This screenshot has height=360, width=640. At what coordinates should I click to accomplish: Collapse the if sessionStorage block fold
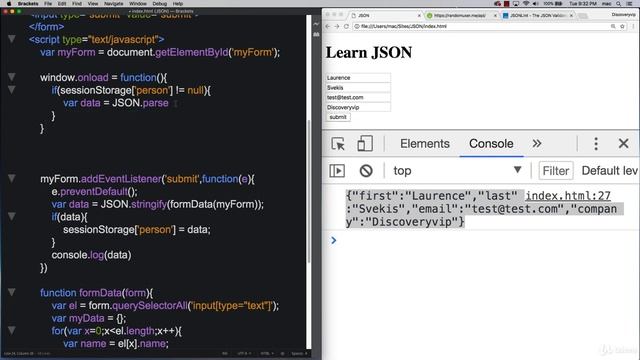pos(12,90)
